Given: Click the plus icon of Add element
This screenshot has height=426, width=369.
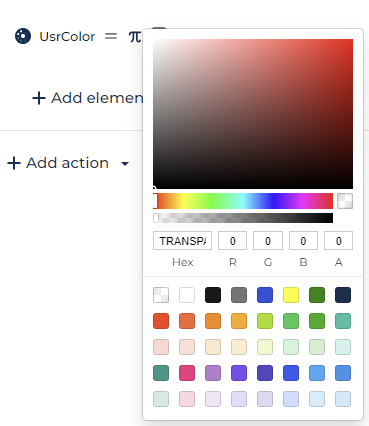Looking at the screenshot, I should tap(39, 98).
